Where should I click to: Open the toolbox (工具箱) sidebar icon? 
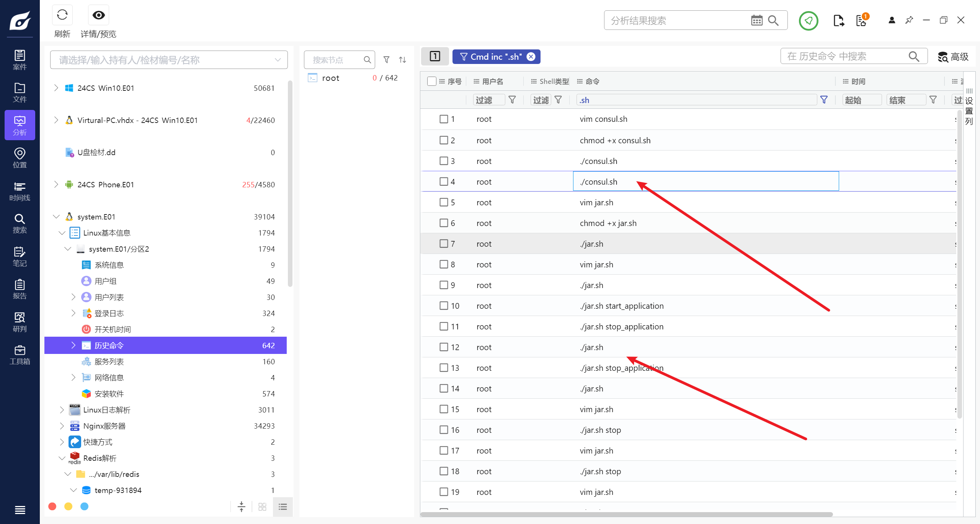(20, 355)
